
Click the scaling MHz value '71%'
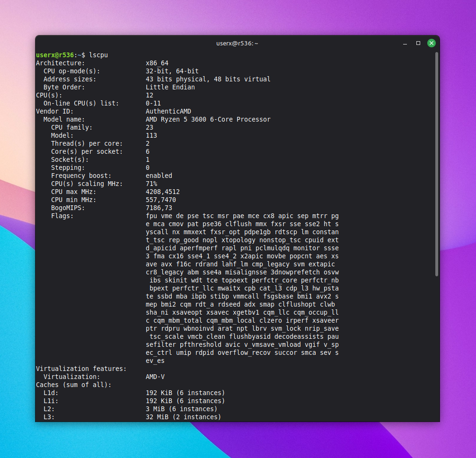pyautogui.click(x=151, y=184)
